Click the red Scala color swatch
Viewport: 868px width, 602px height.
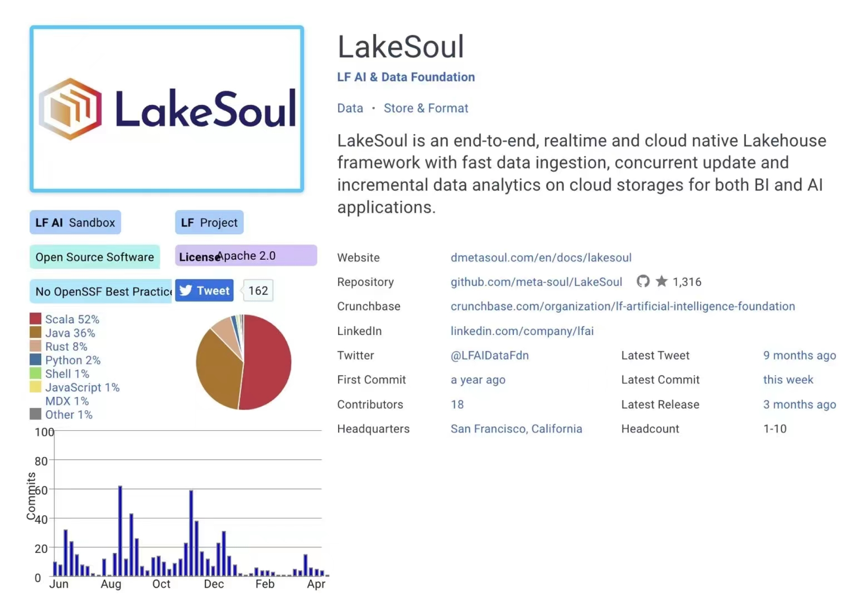pos(36,318)
